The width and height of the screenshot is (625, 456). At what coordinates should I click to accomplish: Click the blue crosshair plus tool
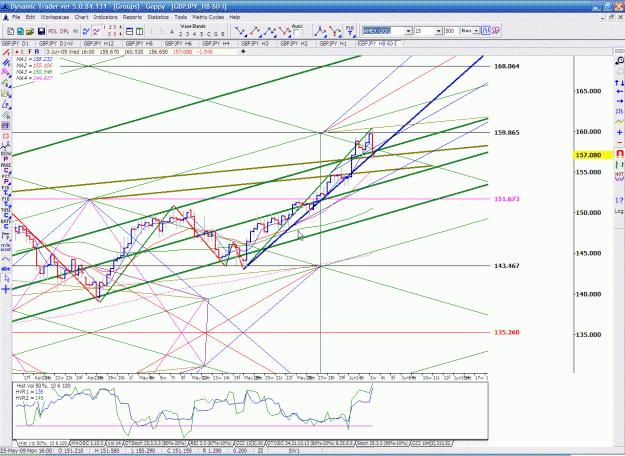(6, 289)
